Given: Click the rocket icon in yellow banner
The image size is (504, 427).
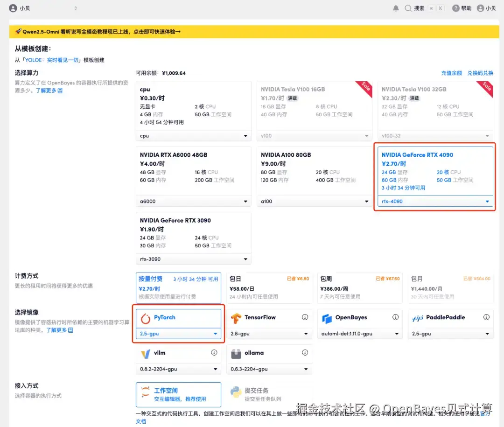Looking at the screenshot, I should point(18,32).
